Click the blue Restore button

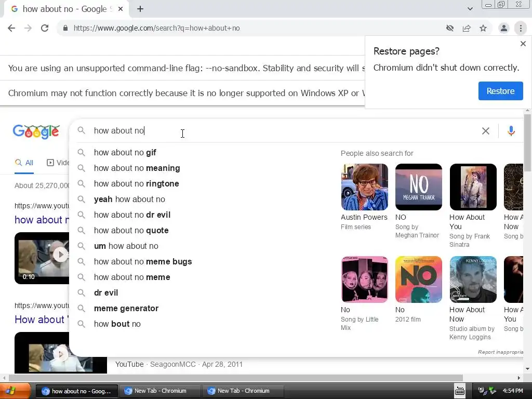coord(500,91)
